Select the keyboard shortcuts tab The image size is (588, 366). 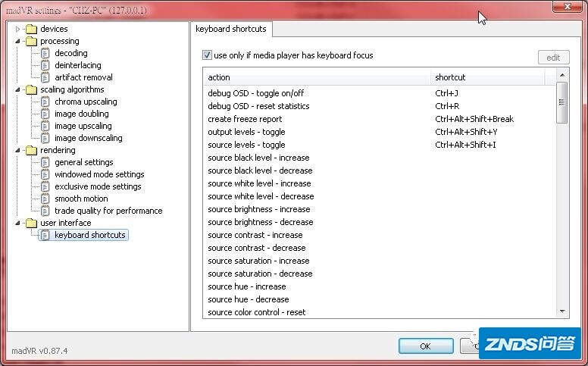(231, 29)
